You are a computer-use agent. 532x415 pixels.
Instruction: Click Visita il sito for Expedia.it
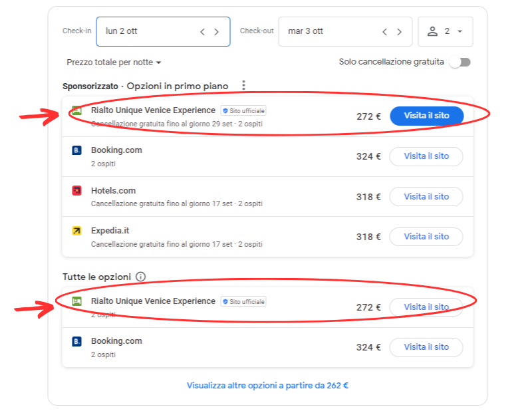(x=426, y=237)
